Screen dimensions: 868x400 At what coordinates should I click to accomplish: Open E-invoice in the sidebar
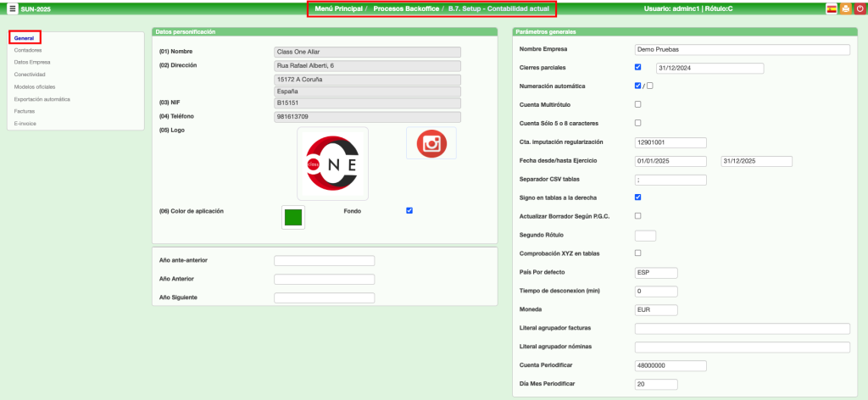[x=25, y=123]
